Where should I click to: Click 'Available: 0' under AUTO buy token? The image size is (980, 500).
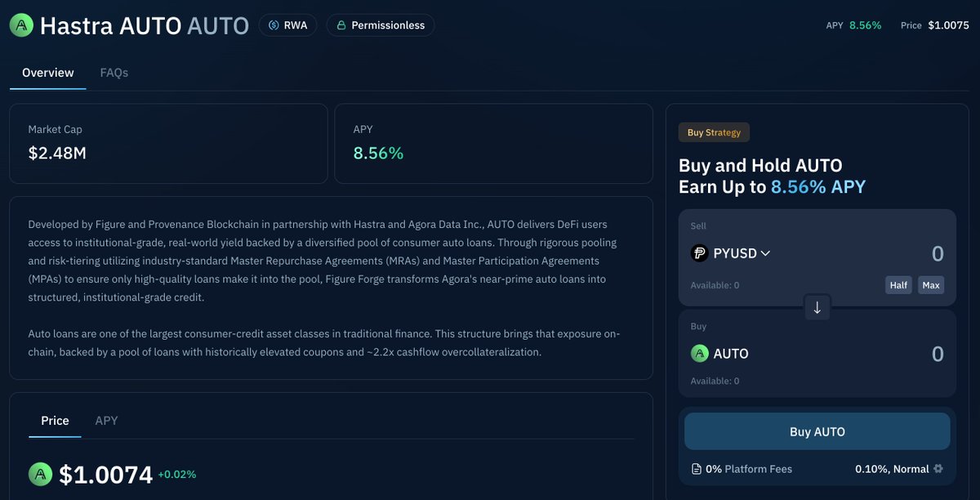[x=715, y=381]
